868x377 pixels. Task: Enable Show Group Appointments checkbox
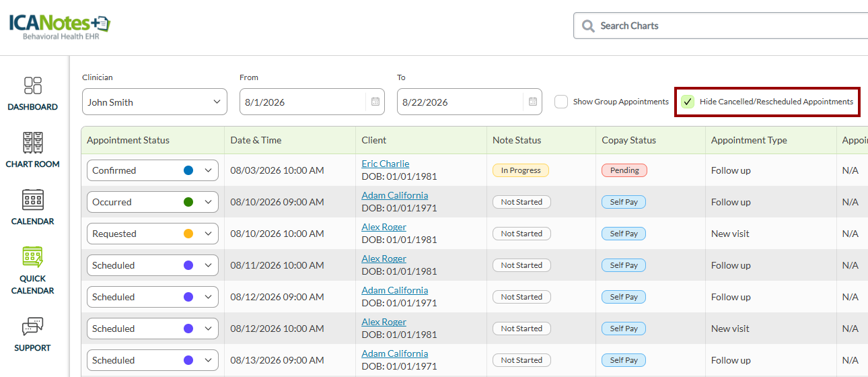pos(561,102)
